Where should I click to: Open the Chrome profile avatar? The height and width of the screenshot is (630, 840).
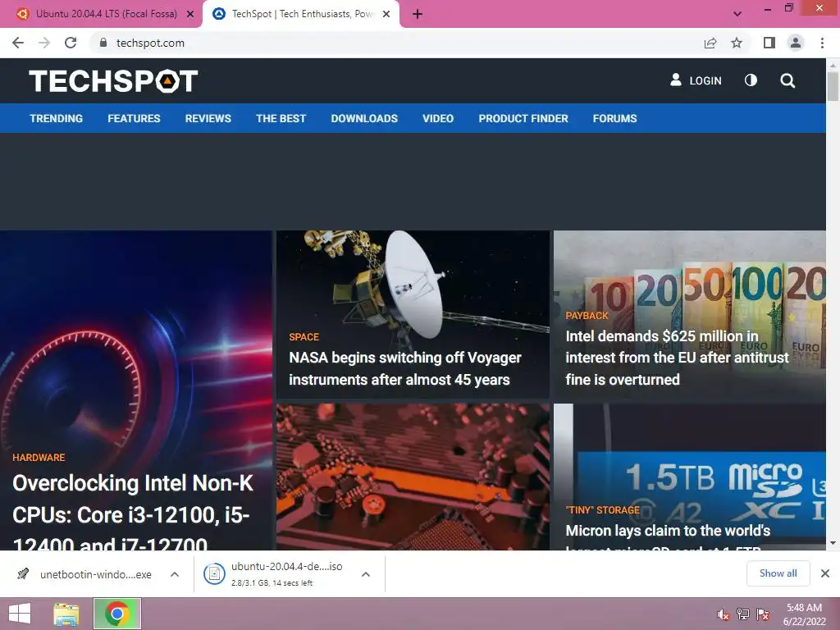click(796, 43)
